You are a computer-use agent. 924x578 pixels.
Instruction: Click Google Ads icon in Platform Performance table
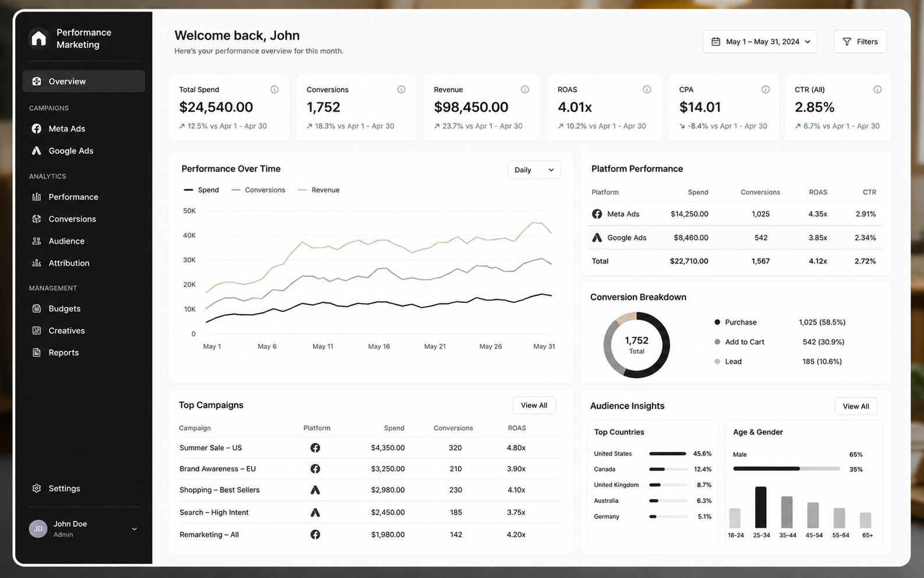click(597, 238)
